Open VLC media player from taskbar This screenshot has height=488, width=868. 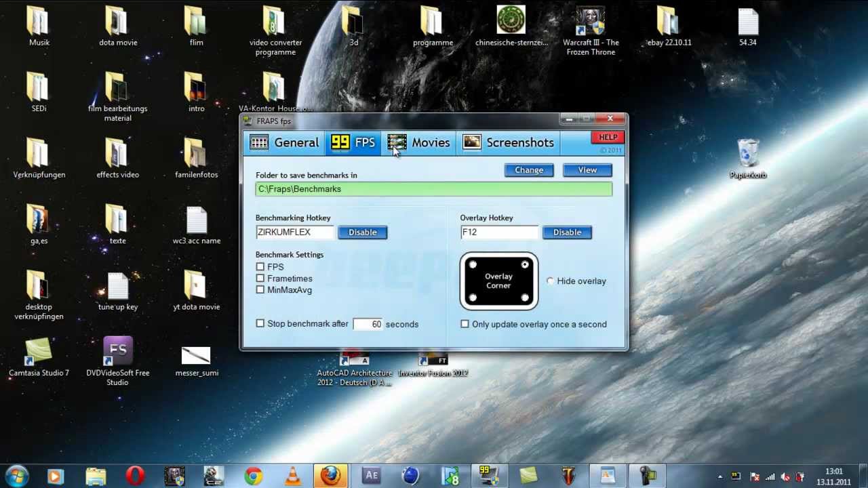point(293,476)
